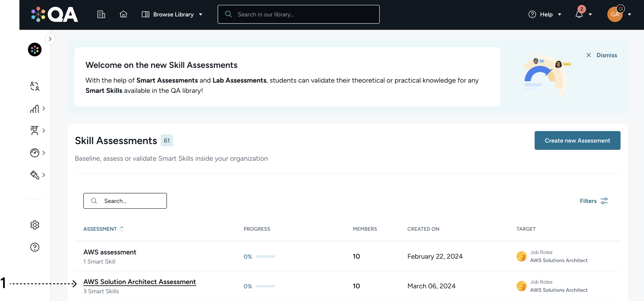Screen dimensions: 644x301
Task: Open the sidebar training instructor icon
Action: click(35, 130)
